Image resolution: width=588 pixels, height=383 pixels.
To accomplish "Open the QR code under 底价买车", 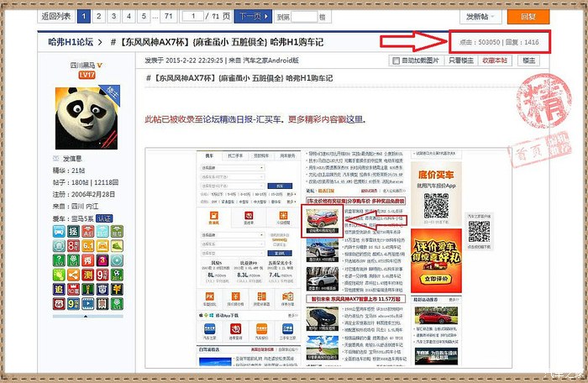I will tap(438, 207).
